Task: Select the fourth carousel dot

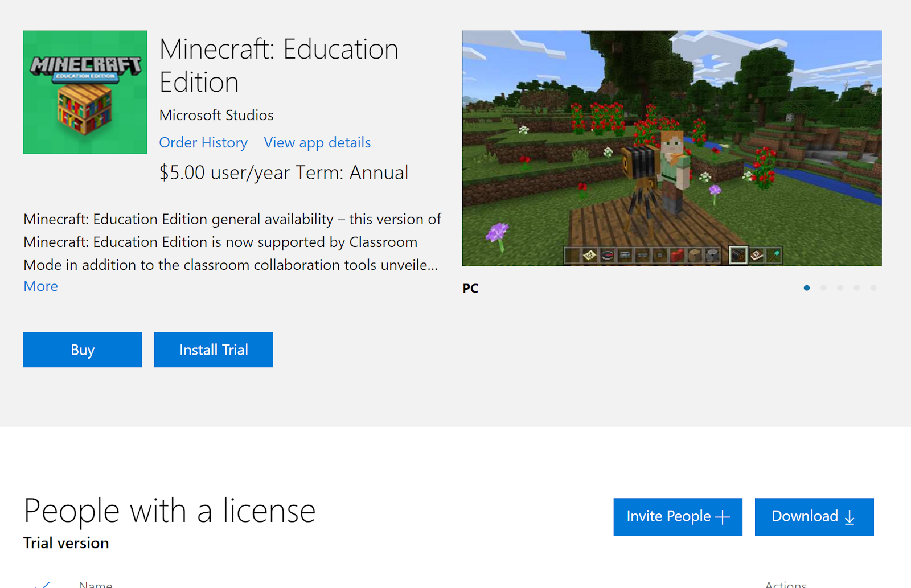Action: (856, 288)
